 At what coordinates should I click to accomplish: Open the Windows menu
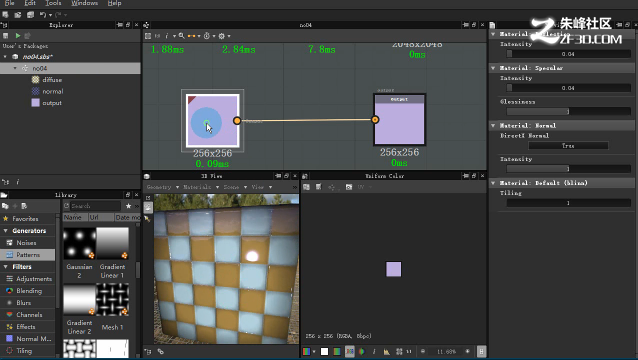(x=84, y=3)
